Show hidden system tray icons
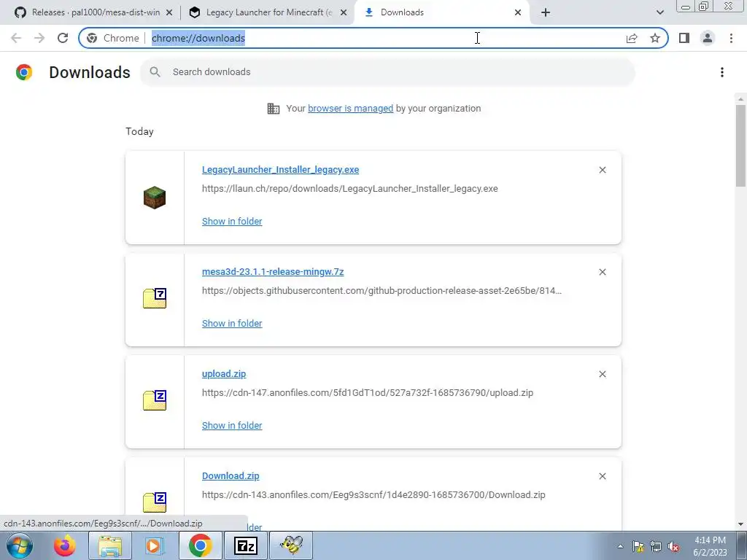Screen dimensions: 747x560 (620, 547)
